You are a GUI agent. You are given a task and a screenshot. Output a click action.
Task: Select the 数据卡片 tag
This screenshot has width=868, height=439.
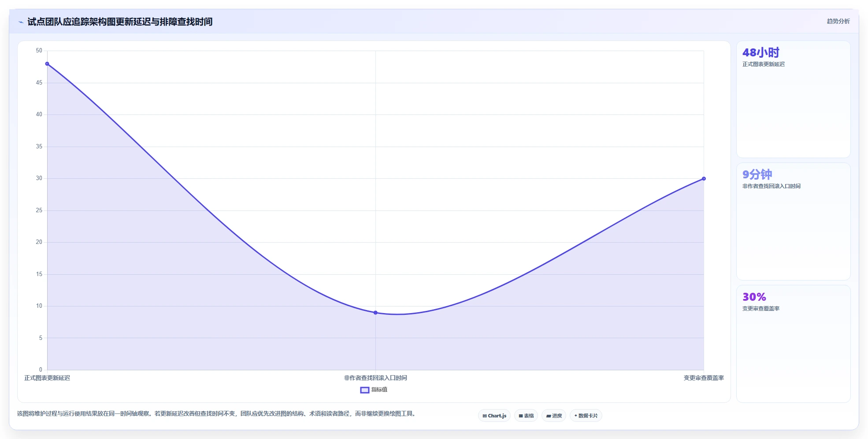pos(586,416)
